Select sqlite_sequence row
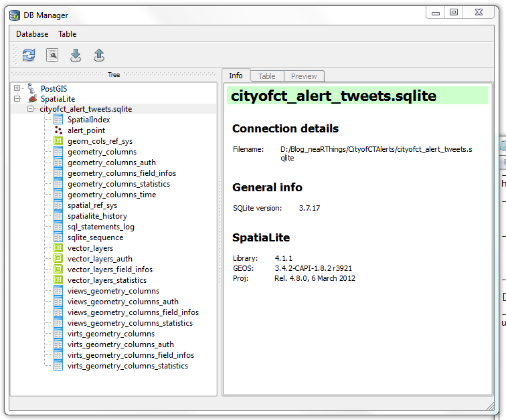 point(95,237)
